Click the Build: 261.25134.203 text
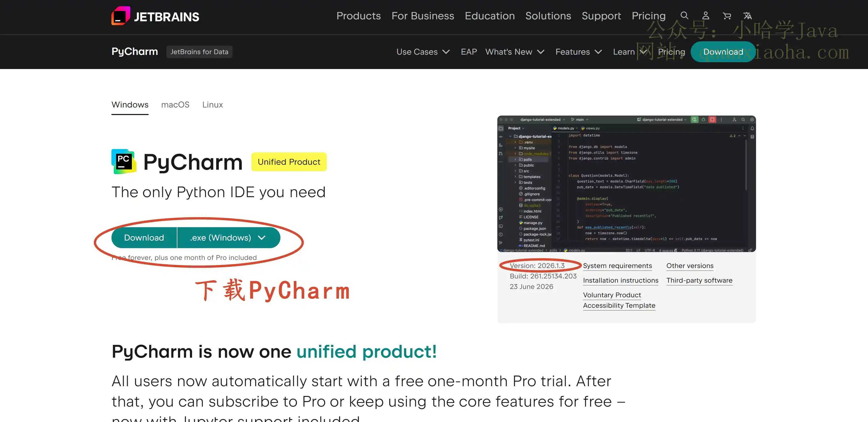This screenshot has width=868, height=422. click(x=543, y=276)
